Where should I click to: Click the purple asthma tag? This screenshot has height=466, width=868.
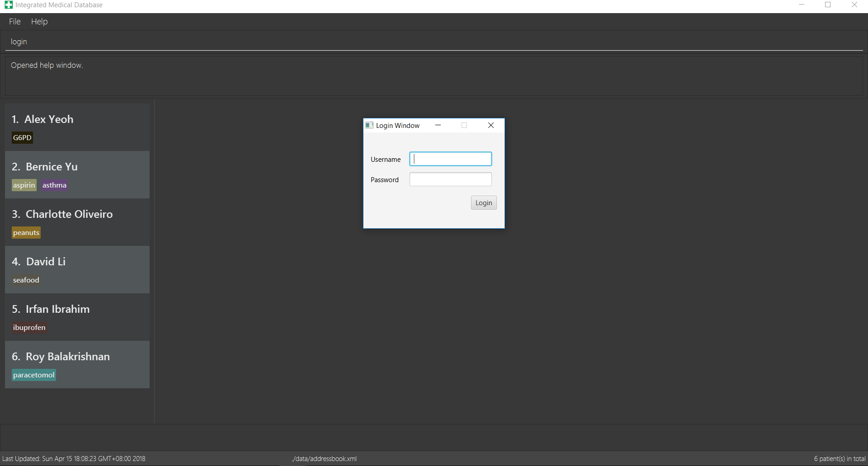(x=54, y=185)
